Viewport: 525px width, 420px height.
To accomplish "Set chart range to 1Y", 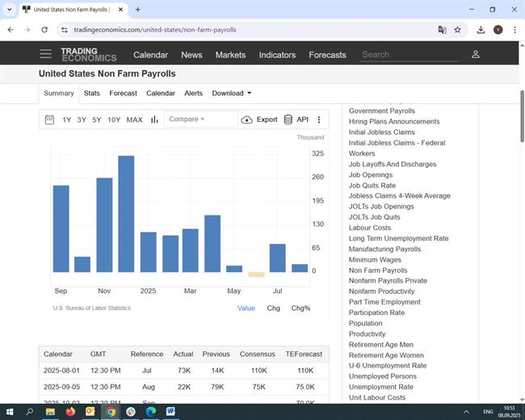I will pyautogui.click(x=66, y=120).
